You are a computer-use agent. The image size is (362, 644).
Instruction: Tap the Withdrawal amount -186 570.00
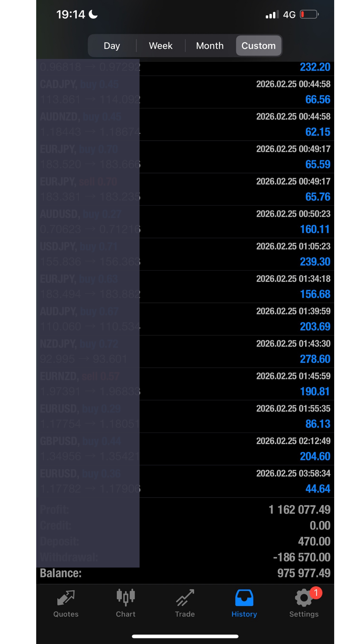(302, 557)
